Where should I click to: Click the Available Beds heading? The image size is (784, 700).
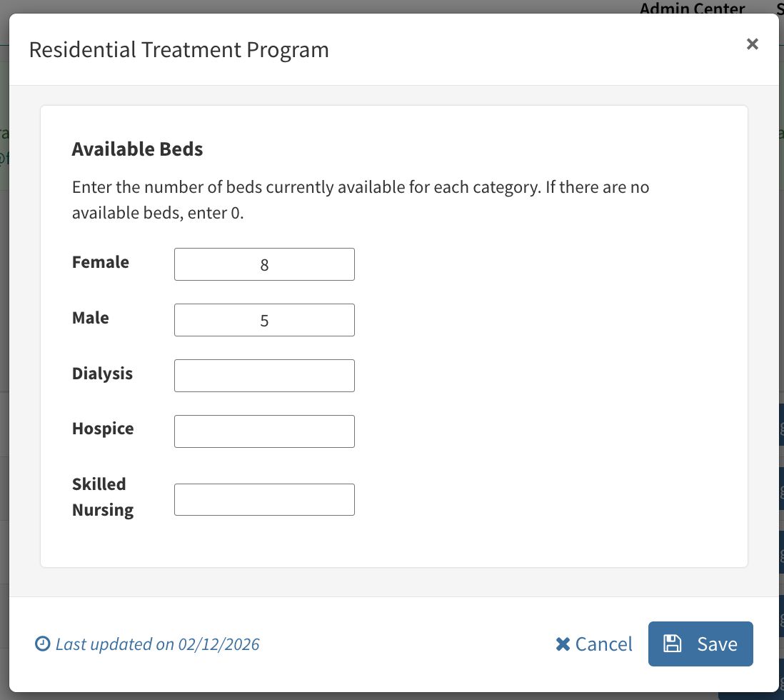tap(137, 149)
